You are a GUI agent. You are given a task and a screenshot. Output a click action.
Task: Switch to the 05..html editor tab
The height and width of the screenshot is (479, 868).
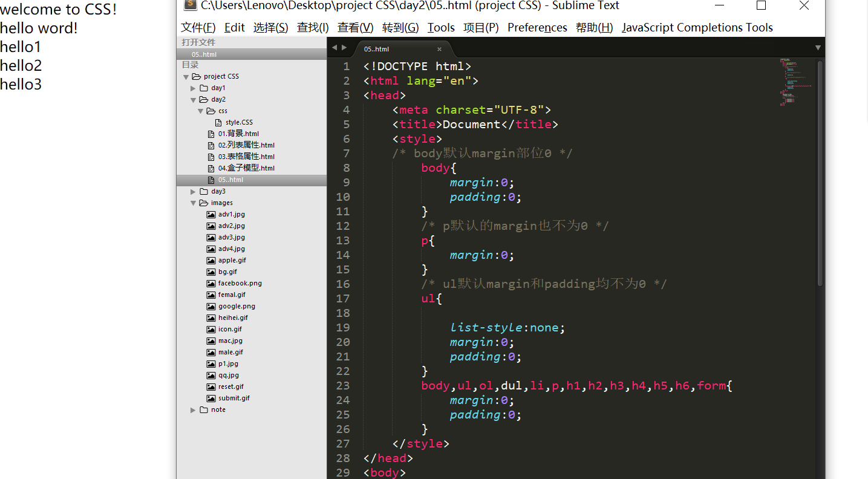click(x=402, y=50)
